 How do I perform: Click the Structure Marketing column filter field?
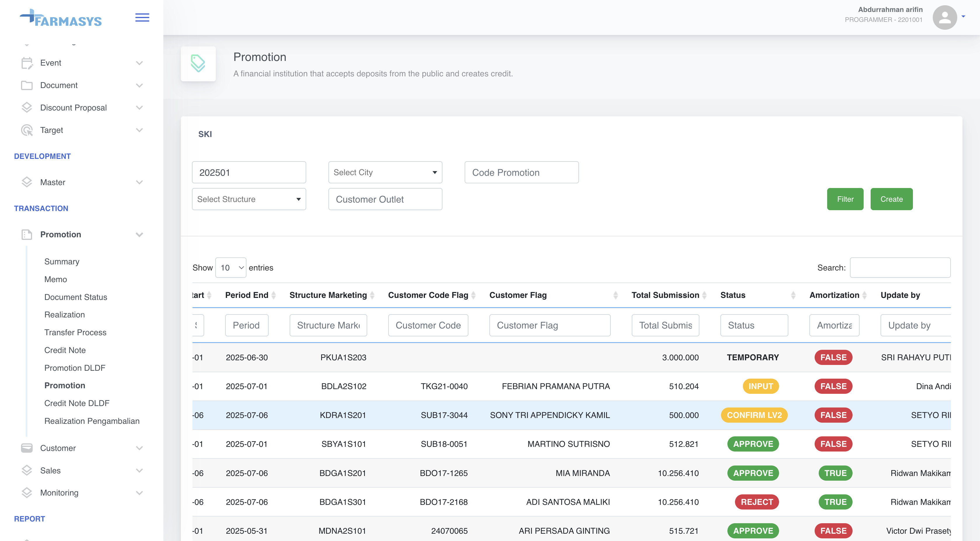point(328,325)
